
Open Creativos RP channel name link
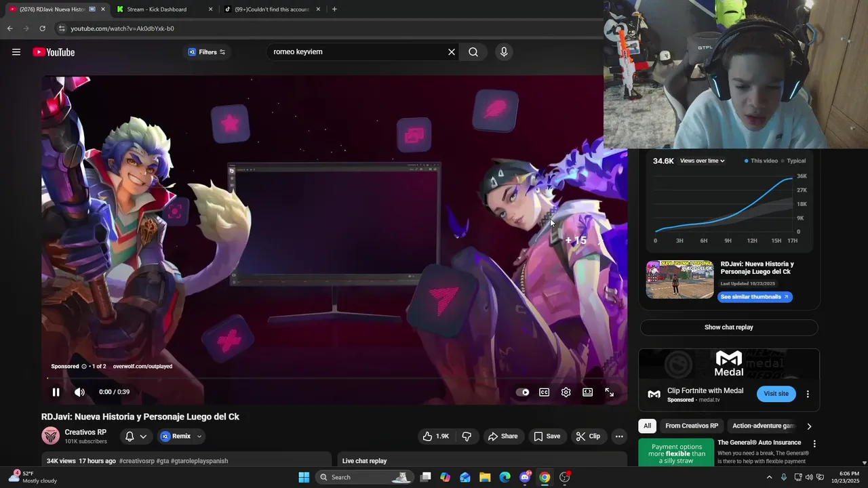pos(85,432)
